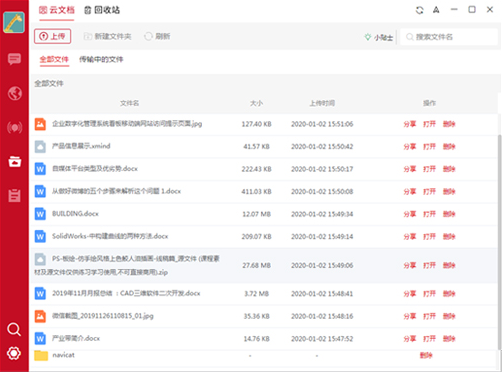
Task: Switch to the 回收站 tab
Action: [102, 10]
